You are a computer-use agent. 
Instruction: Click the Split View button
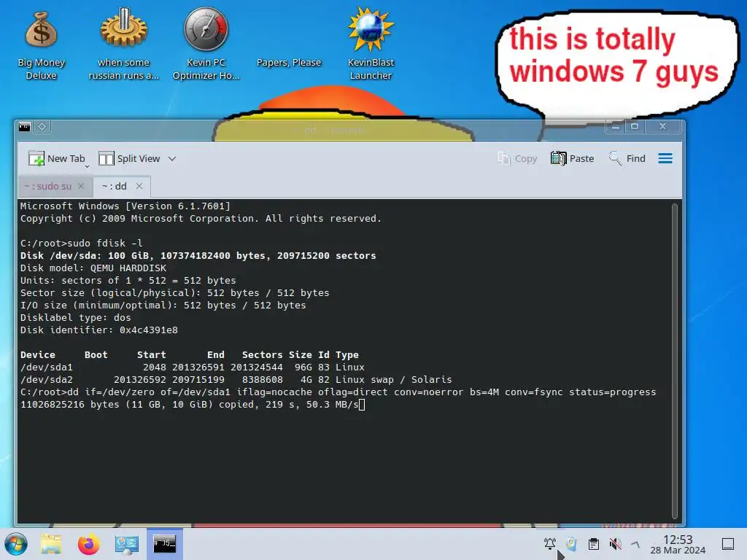[x=130, y=158]
